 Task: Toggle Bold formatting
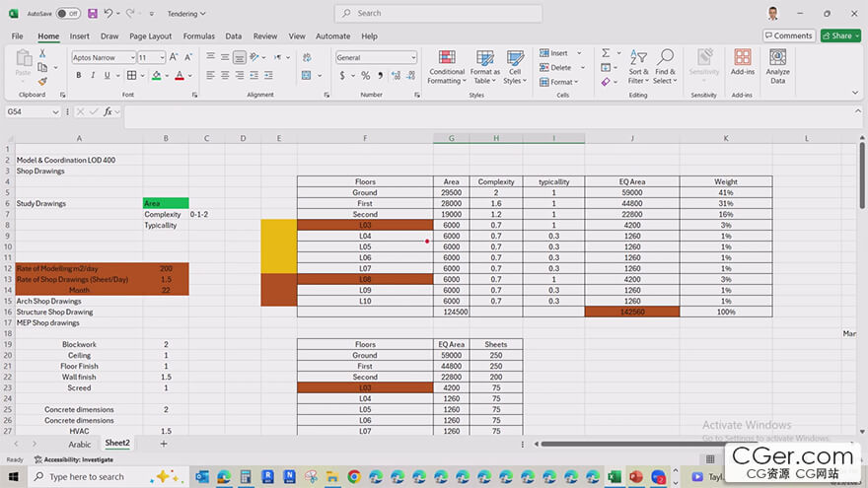pyautogui.click(x=79, y=75)
